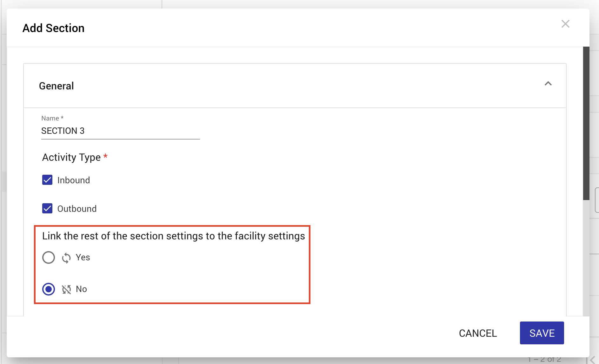Close the Add Section dialog

click(565, 24)
